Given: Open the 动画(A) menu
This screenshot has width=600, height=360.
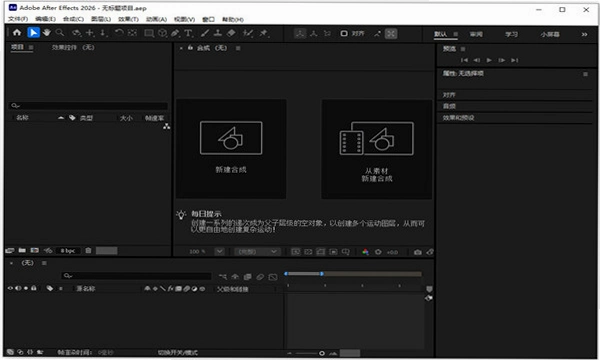Looking at the screenshot, I should 156,19.
